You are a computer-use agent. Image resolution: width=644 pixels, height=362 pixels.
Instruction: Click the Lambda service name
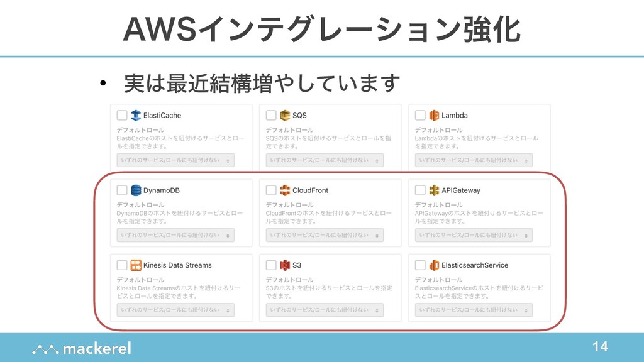[455, 116]
